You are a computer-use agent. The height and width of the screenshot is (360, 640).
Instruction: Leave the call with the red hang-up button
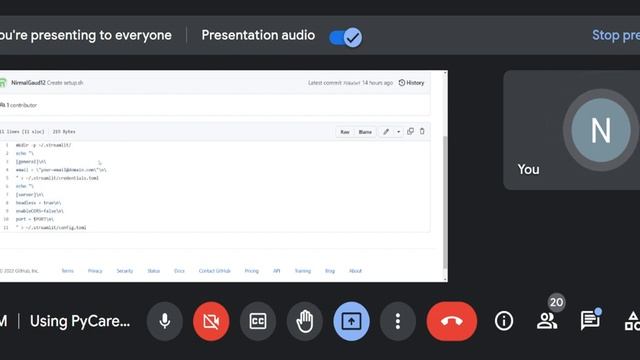(451, 321)
